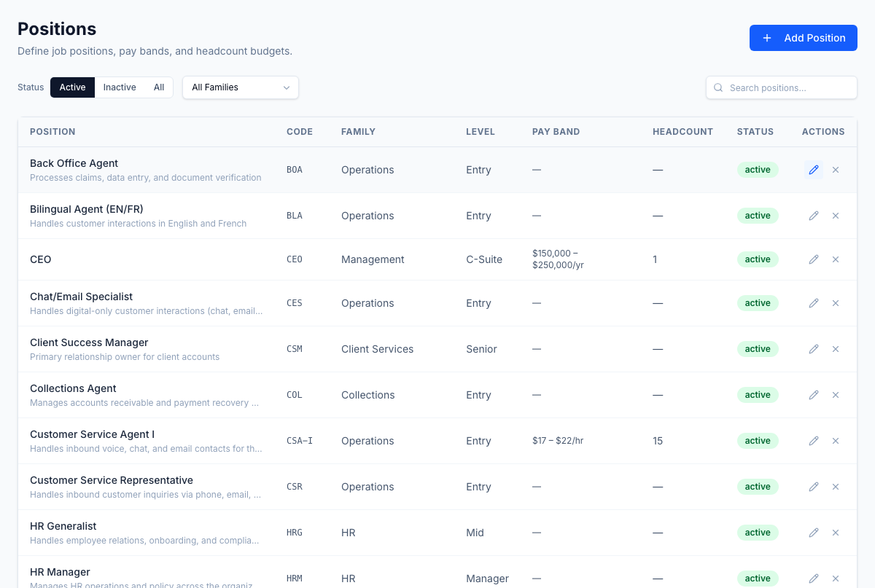Edit the Chat/Email Specialist position

point(814,303)
